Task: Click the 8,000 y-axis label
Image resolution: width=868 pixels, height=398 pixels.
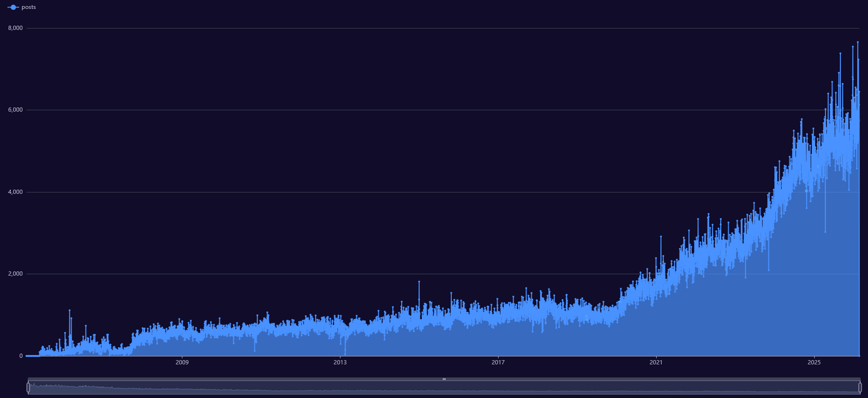Action: click(x=15, y=28)
